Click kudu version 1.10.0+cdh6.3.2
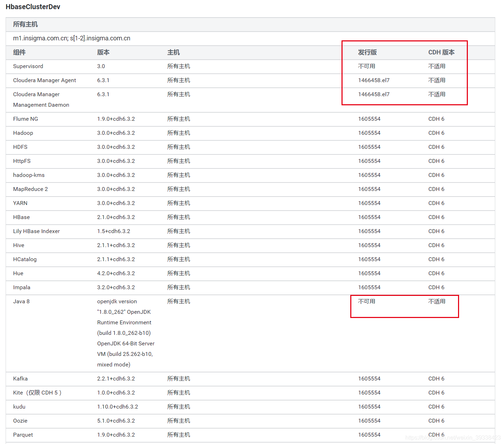 click(x=118, y=407)
